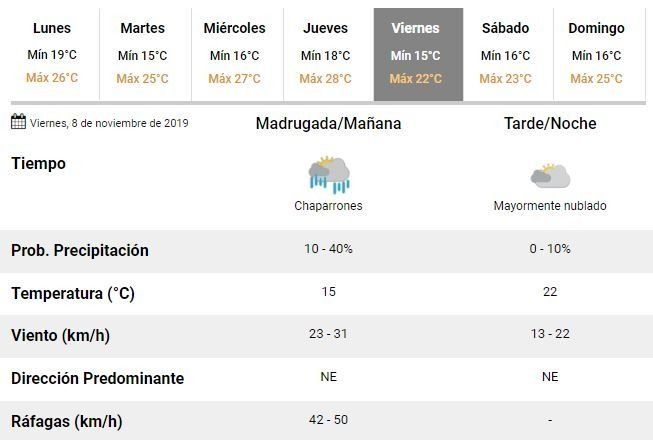
Task: Click the 42 - 50 gusts value
Action: point(328,420)
